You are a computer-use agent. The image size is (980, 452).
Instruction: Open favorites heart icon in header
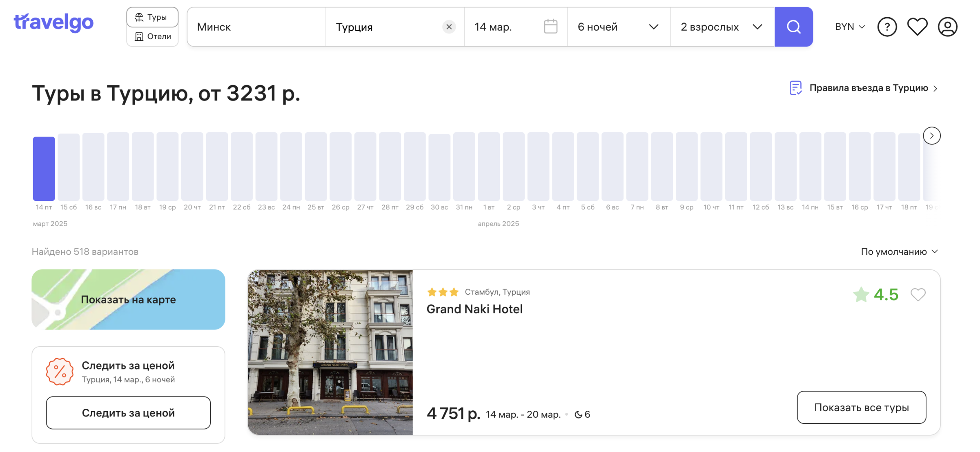[x=917, y=27]
